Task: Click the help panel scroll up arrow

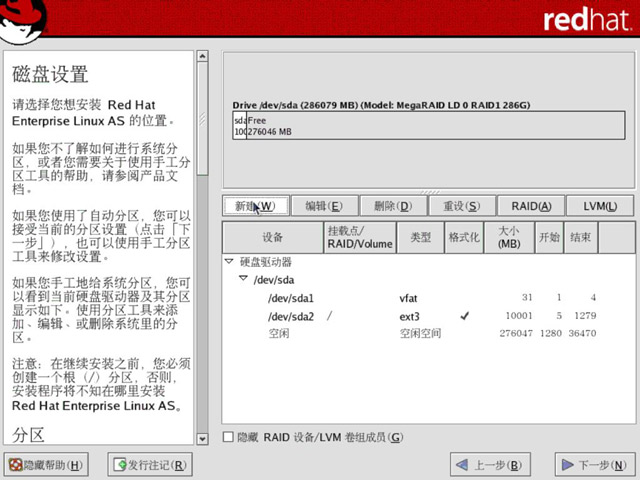Action: pyautogui.click(x=202, y=56)
